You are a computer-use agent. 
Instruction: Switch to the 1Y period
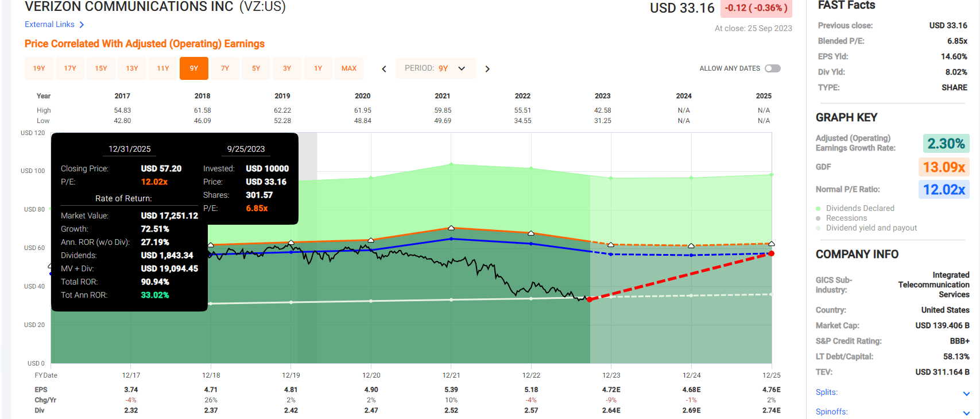point(318,68)
